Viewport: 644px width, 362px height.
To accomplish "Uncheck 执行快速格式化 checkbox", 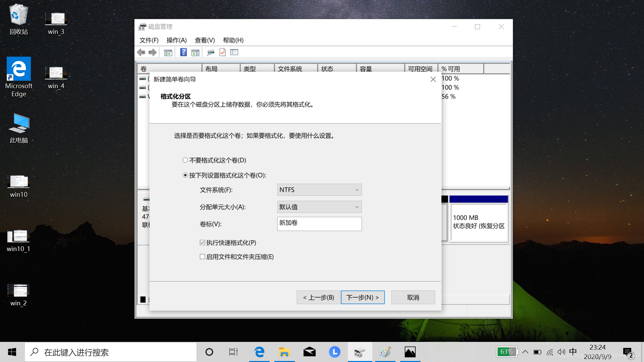I will pyautogui.click(x=202, y=242).
